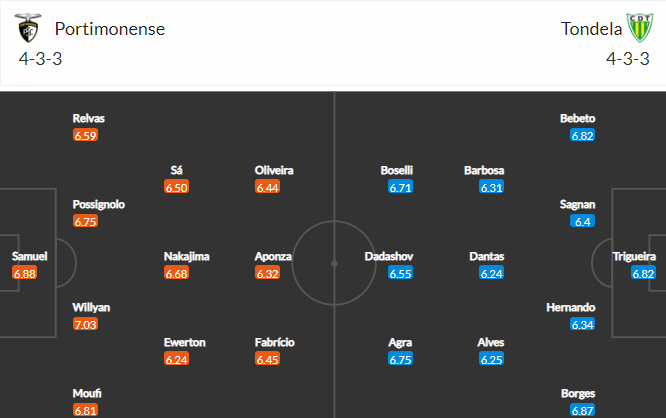Click Portimonense's 4-3-3 formation label
The image size is (666, 418).
[x=40, y=59]
